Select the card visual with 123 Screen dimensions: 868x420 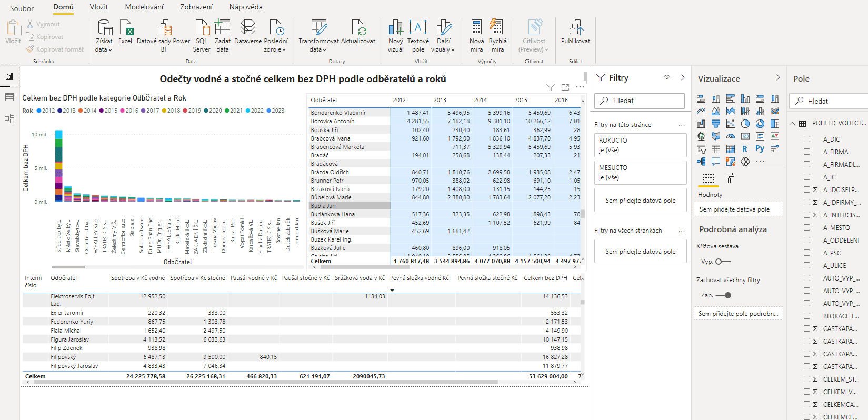pyautogui.click(x=745, y=136)
